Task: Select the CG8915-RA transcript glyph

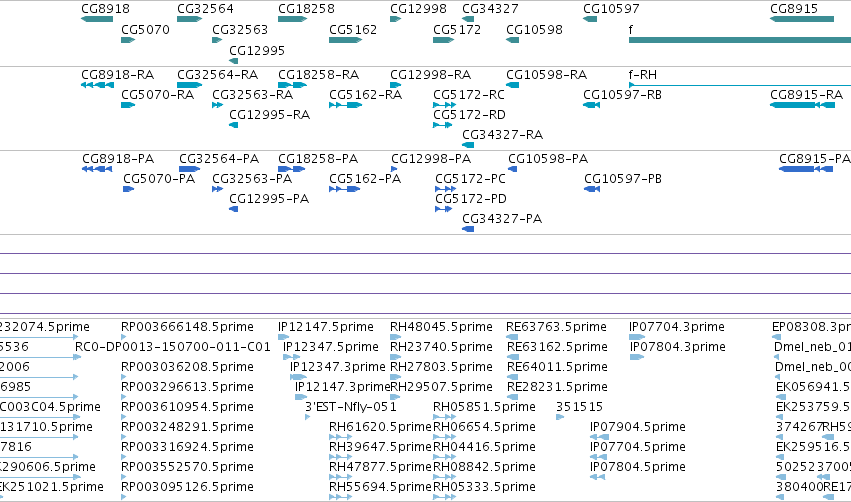Action: pyautogui.click(x=802, y=105)
